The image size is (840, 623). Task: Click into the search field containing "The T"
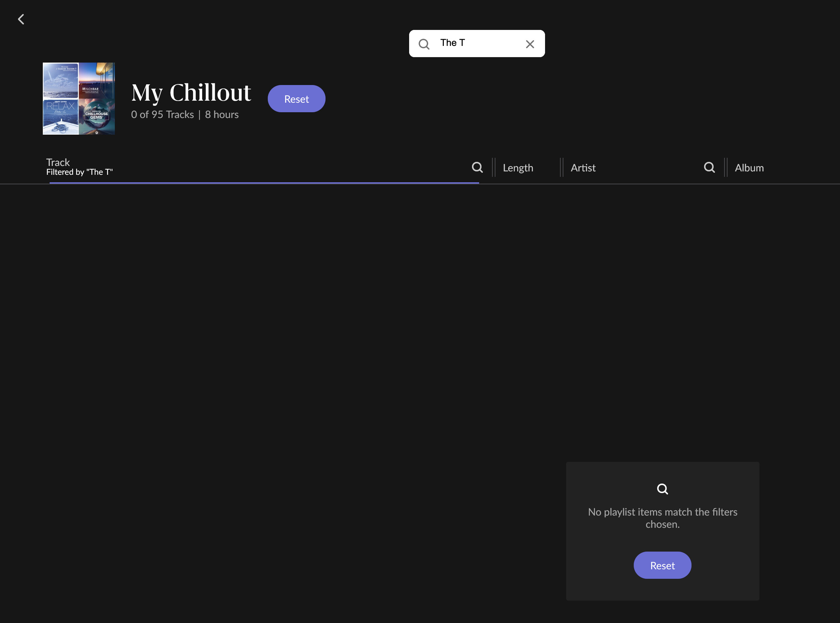pyautogui.click(x=477, y=44)
